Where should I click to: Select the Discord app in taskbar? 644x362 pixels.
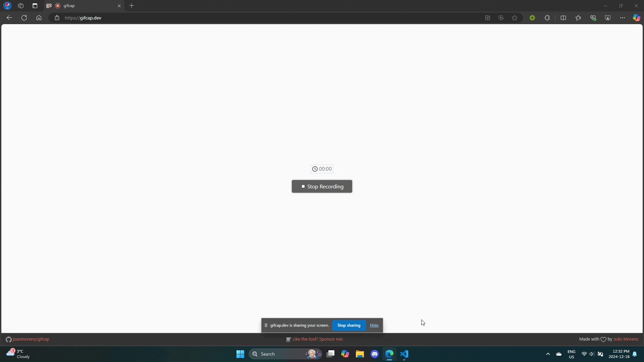(375, 354)
